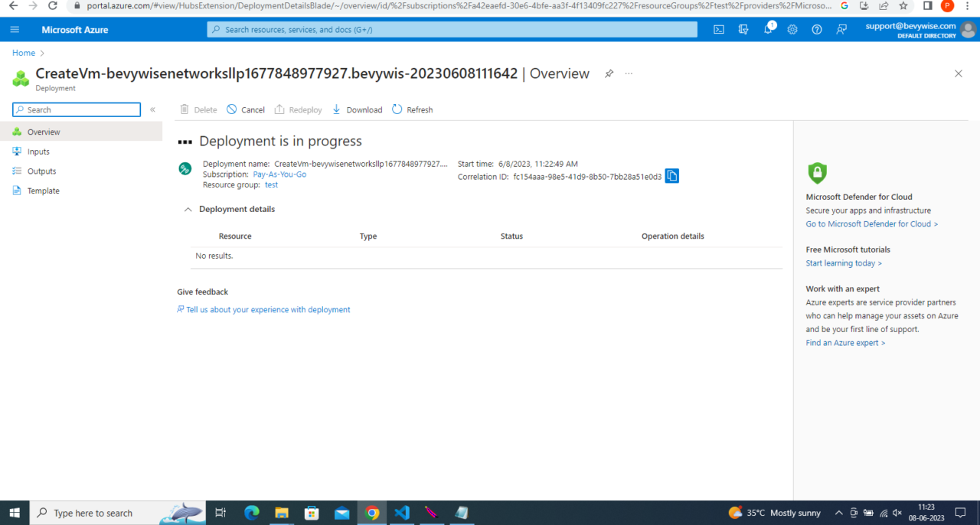Open the test resource group link

tap(271, 185)
